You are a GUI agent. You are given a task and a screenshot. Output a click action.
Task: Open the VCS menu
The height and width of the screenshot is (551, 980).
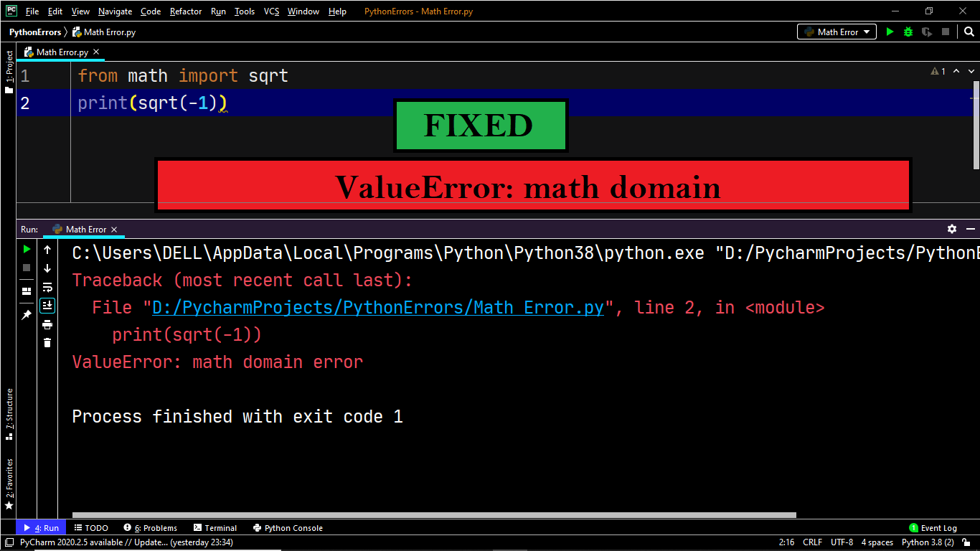[270, 11]
